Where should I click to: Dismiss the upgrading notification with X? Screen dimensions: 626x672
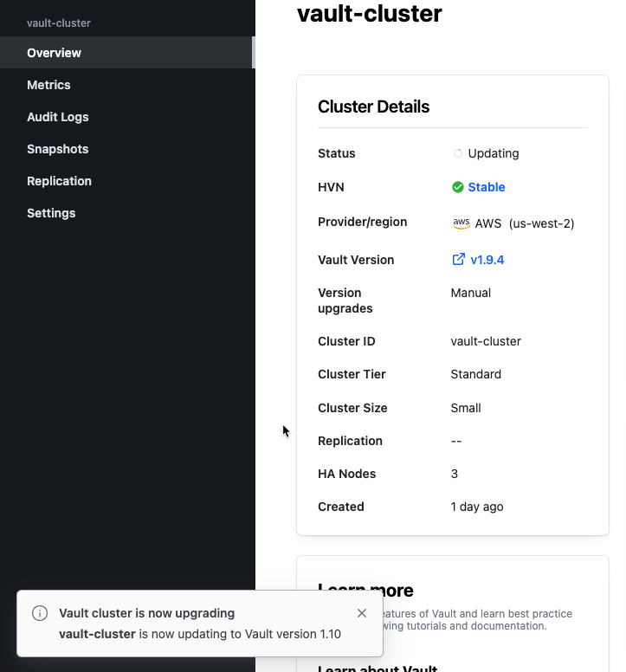(x=362, y=613)
